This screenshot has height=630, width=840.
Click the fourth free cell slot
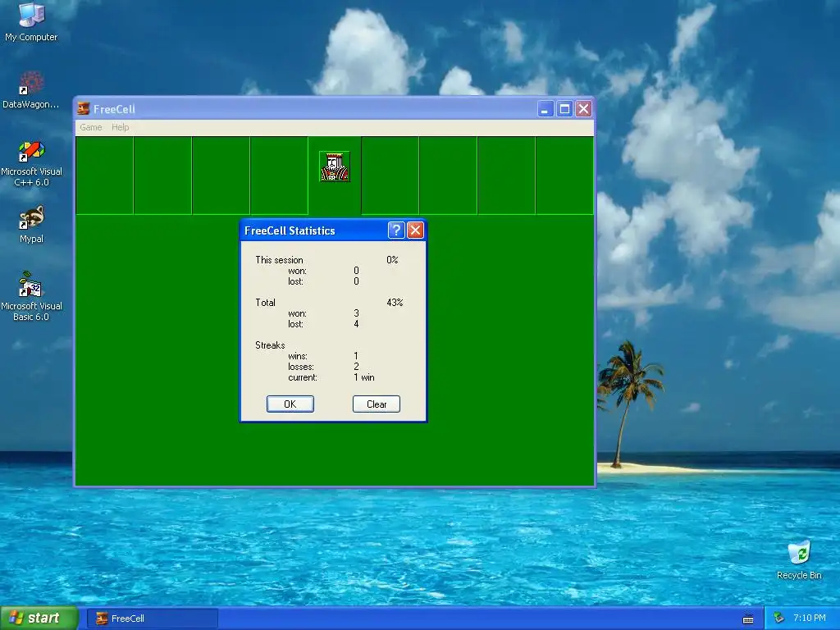click(279, 176)
